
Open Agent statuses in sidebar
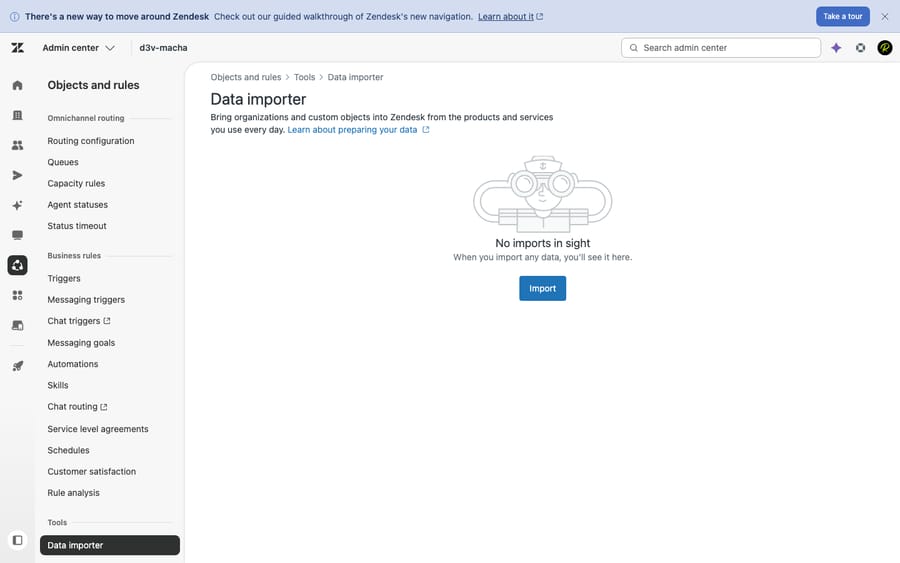(77, 204)
